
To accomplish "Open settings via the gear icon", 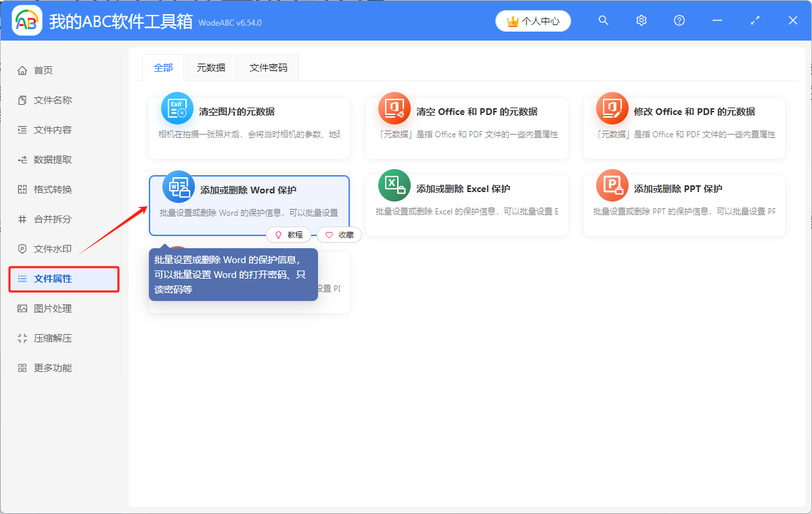I will coord(641,21).
